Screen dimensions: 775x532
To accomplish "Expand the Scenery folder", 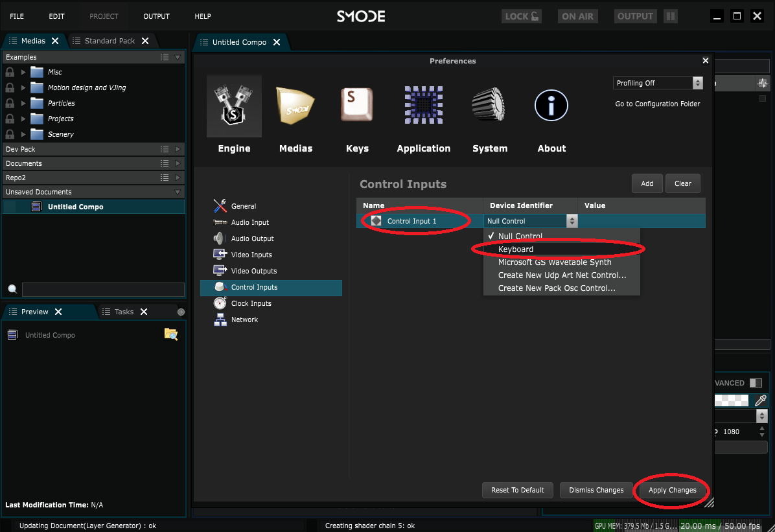I will [23, 134].
